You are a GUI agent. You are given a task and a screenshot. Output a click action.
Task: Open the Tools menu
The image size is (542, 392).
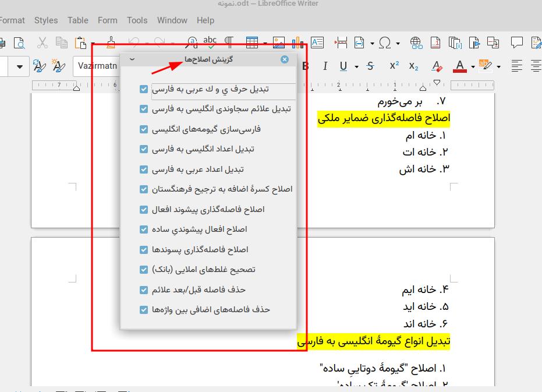click(137, 20)
